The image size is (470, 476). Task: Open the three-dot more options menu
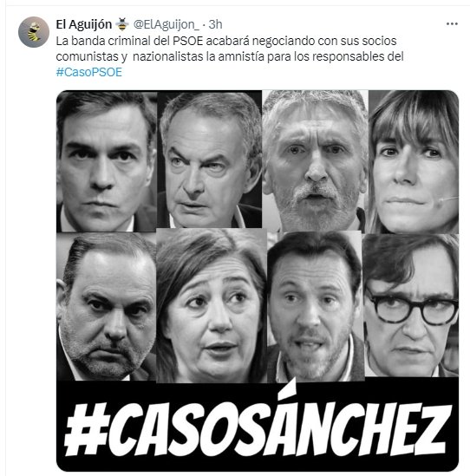452,24
